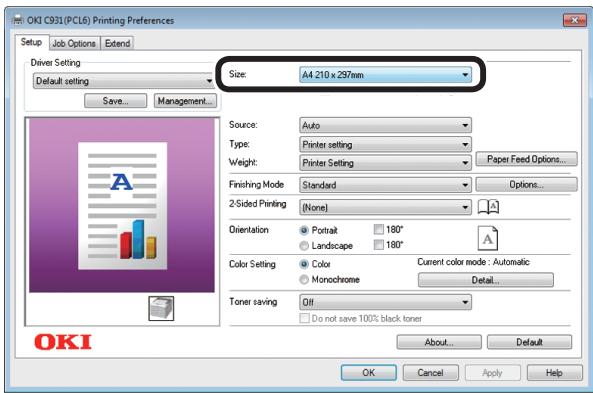Open Paper Feed Options...
The height and width of the screenshot is (393, 593).
[526, 159]
